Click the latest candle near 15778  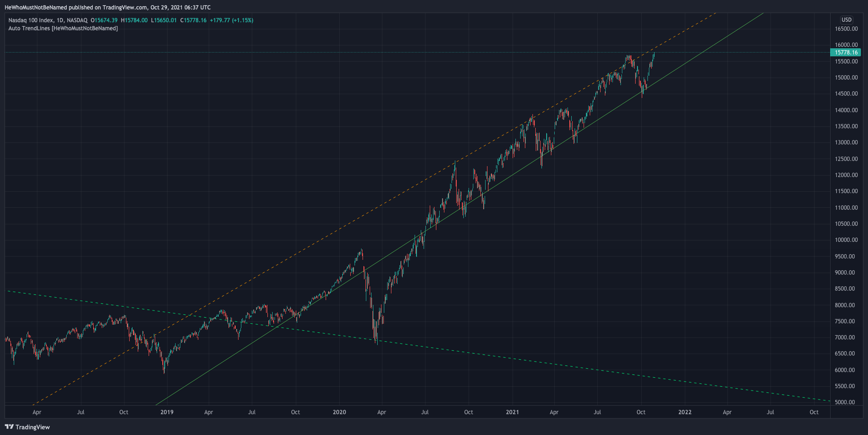[x=654, y=54]
